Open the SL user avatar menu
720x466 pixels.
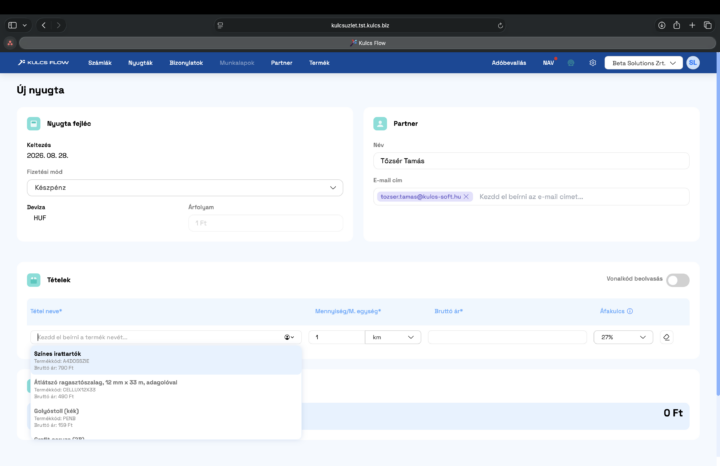[x=693, y=63]
